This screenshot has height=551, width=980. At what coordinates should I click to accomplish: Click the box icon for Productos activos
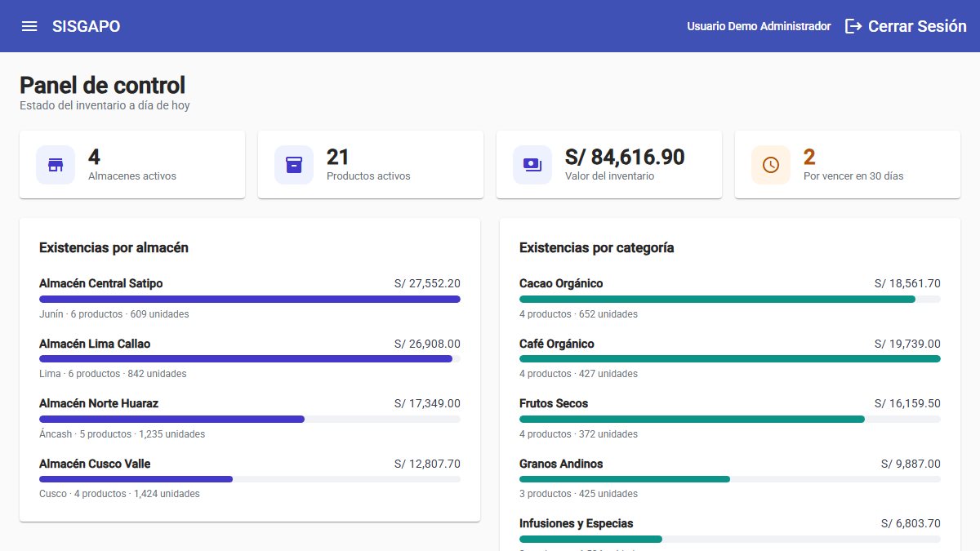(294, 165)
